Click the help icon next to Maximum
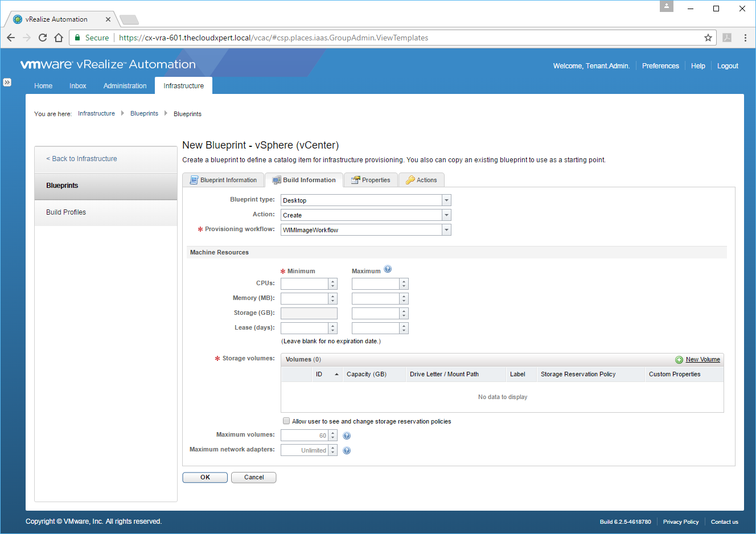This screenshot has height=534, width=756. 388,269
